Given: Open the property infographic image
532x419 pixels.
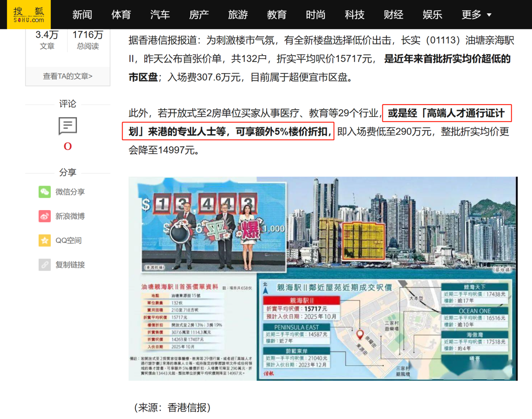Looking at the screenshot, I should click(x=323, y=279).
